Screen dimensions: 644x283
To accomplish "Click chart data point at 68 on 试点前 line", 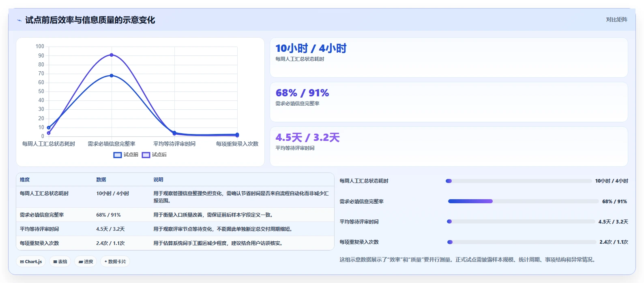I will click(112, 76).
